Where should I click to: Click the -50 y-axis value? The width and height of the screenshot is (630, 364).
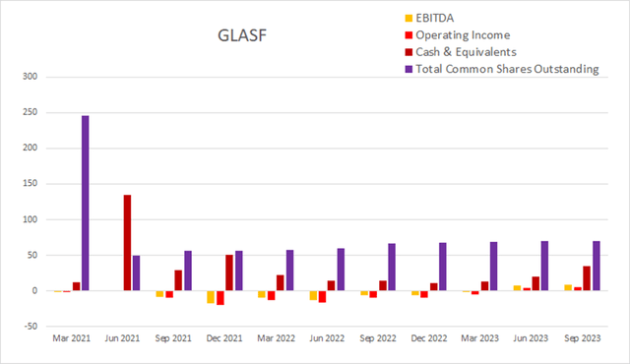(31, 327)
